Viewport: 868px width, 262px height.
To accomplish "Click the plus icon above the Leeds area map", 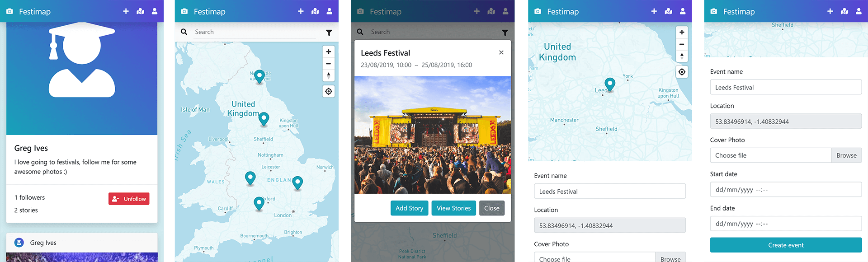I will (x=654, y=11).
